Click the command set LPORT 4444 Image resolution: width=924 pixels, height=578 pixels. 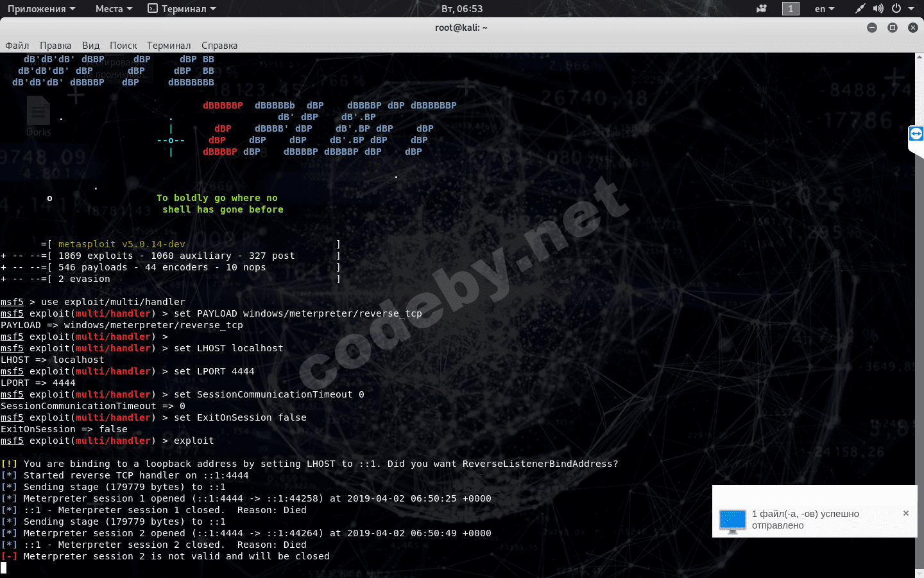pos(214,371)
